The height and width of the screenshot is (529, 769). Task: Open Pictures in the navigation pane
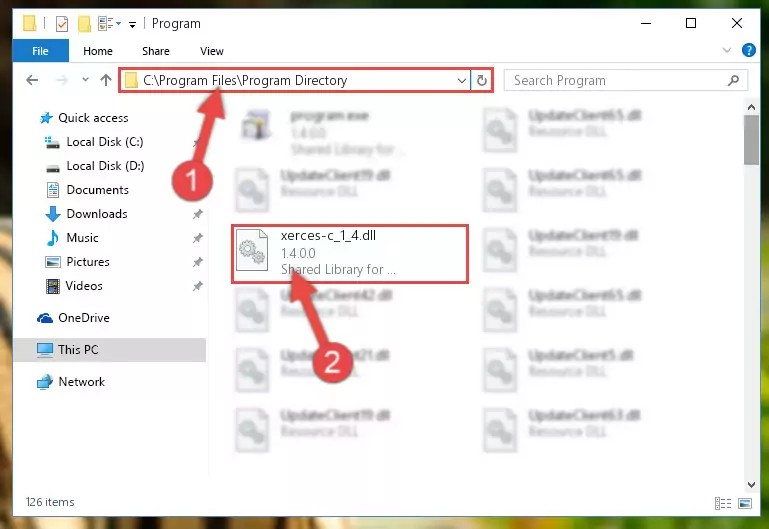[x=88, y=262]
